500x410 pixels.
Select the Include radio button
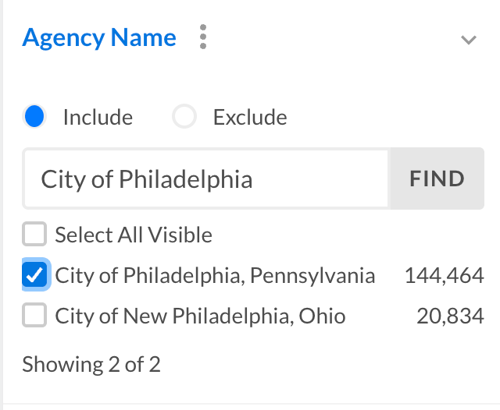[34, 117]
